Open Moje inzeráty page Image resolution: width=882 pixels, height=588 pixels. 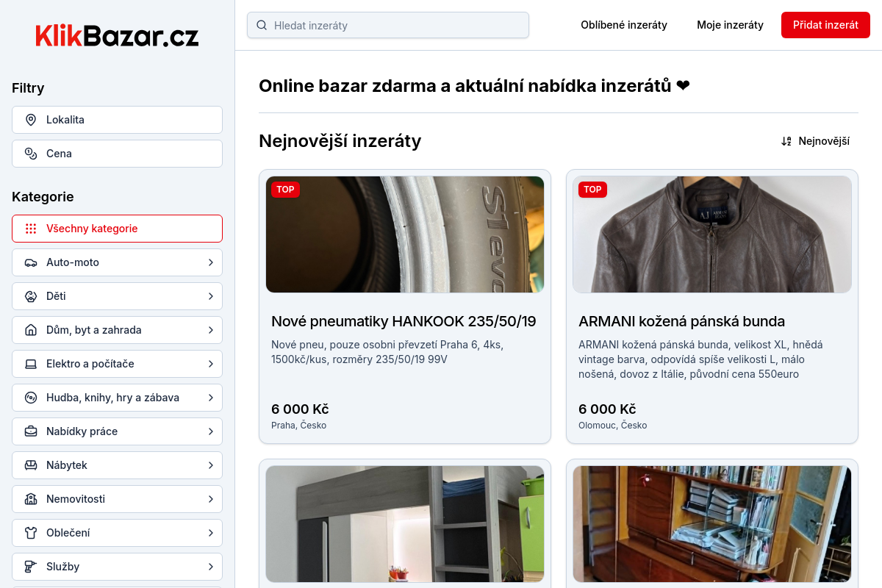[x=730, y=25]
